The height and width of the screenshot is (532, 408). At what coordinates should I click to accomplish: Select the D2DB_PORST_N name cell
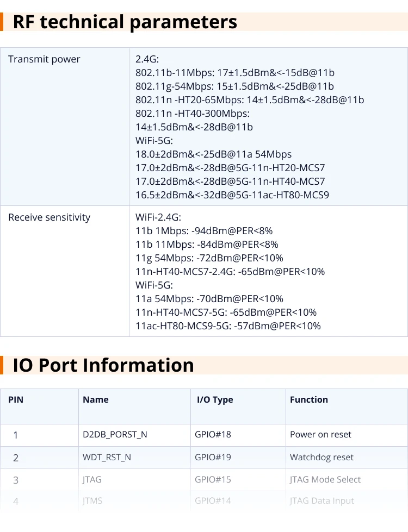click(115, 435)
